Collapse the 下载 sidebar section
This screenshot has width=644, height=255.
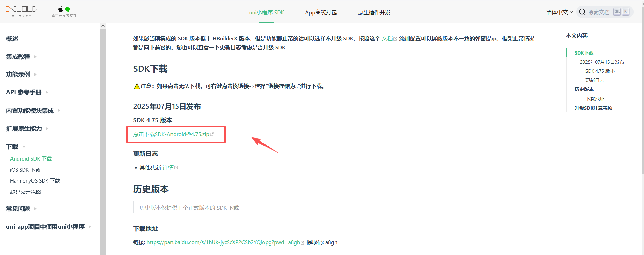(16, 147)
